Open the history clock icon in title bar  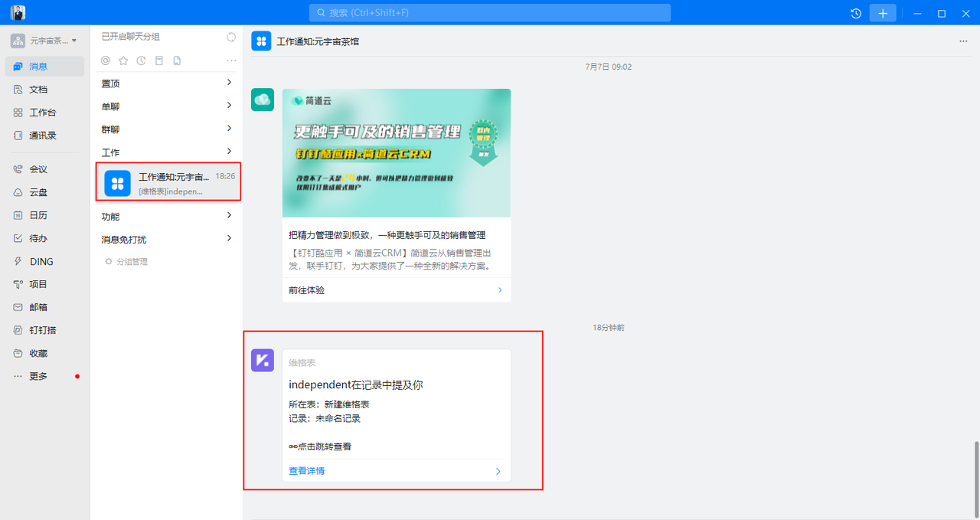[x=856, y=13]
